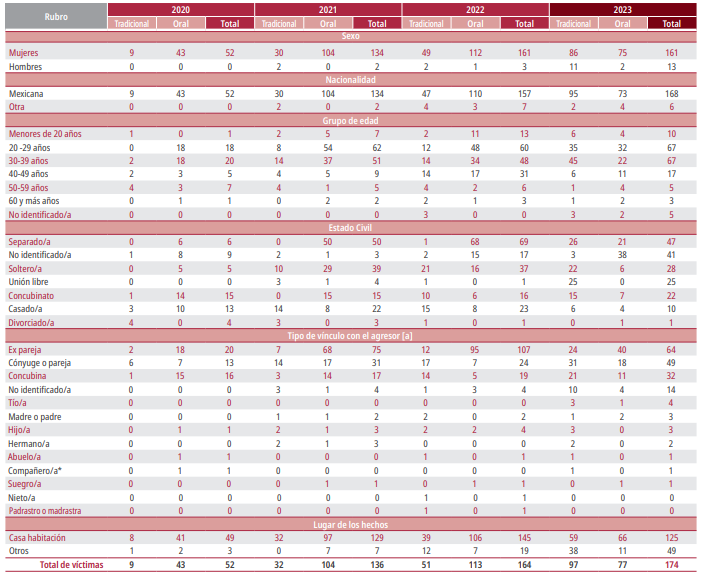Select the Nacionalidad section heading
The height and width of the screenshot is (576, 703).
coord(349,78)
